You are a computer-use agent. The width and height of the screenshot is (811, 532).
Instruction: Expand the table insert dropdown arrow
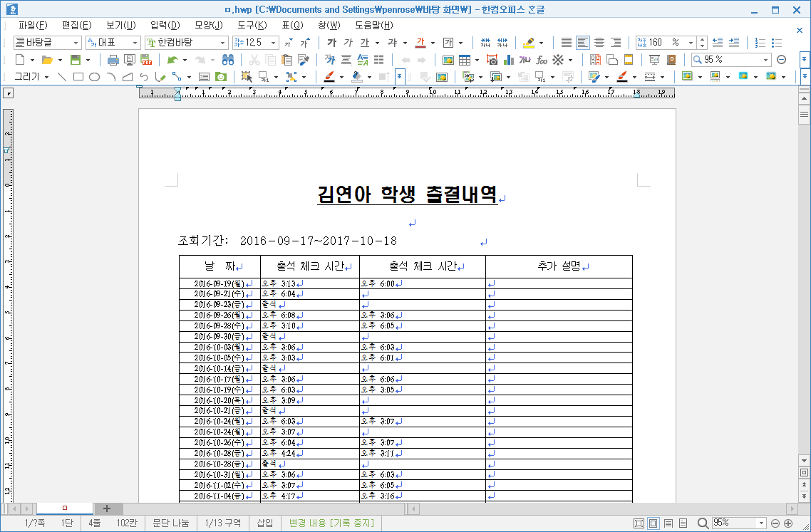coord(476,60)
